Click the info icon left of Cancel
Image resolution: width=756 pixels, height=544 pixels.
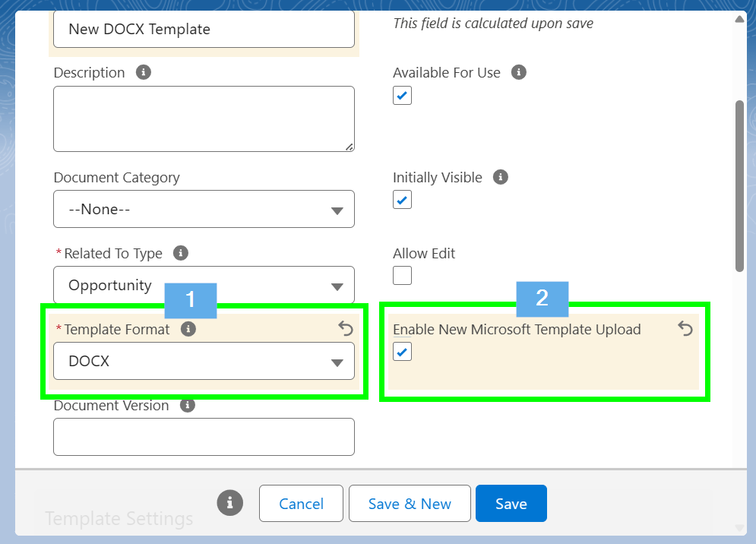point(229,502)
